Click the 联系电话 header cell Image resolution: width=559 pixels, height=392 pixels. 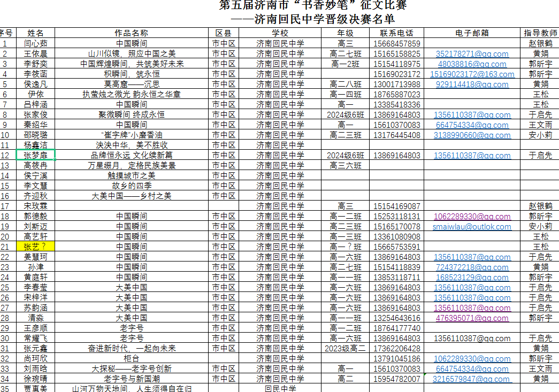[396, 33]
